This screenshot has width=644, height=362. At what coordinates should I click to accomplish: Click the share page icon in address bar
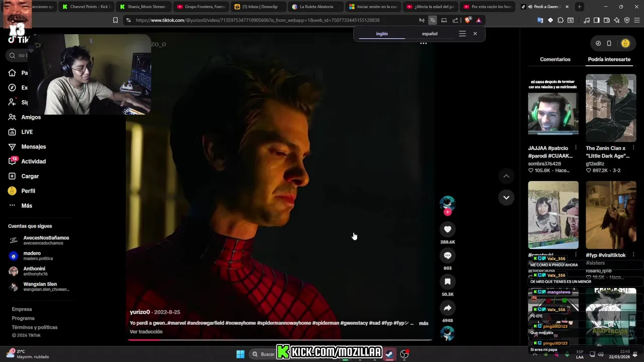coord(455,20)
